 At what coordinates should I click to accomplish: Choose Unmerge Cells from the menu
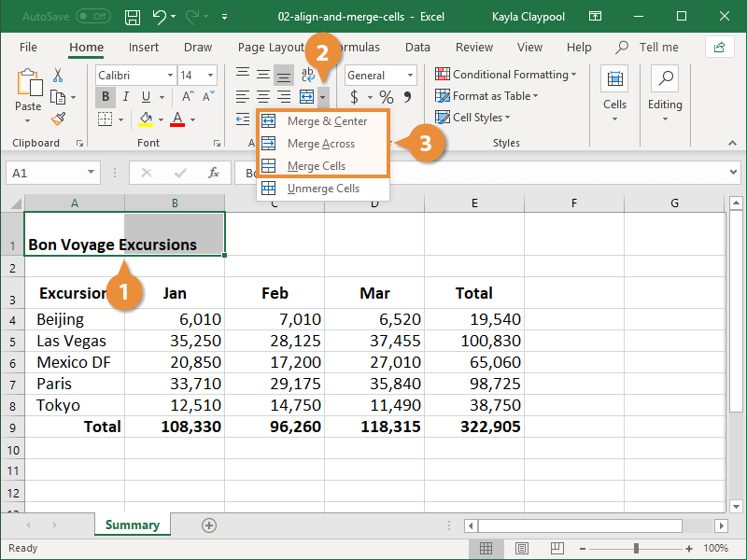(326, 189)
